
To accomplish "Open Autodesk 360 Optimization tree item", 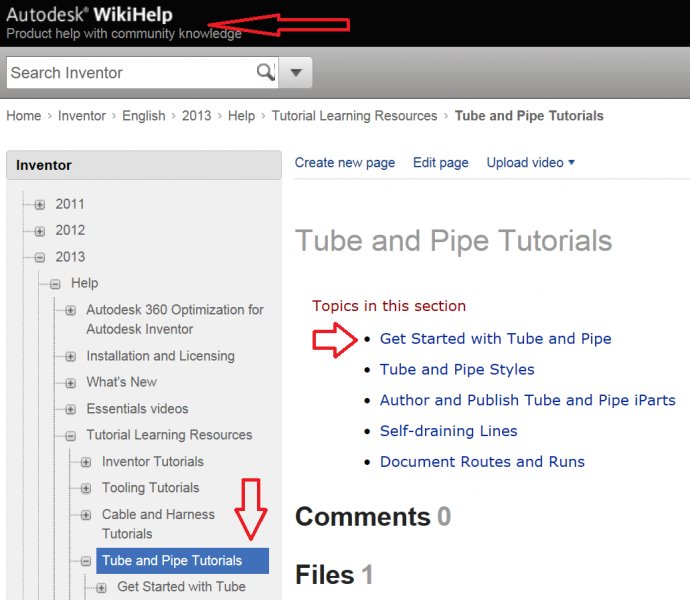I will tap(175, 319).
